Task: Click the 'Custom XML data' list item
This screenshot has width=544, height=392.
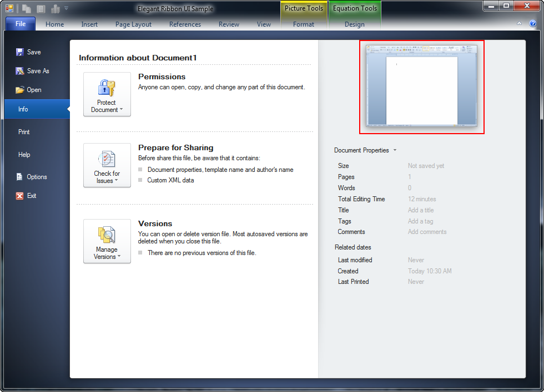Action: pyautogui.click(x=170, y=180)
